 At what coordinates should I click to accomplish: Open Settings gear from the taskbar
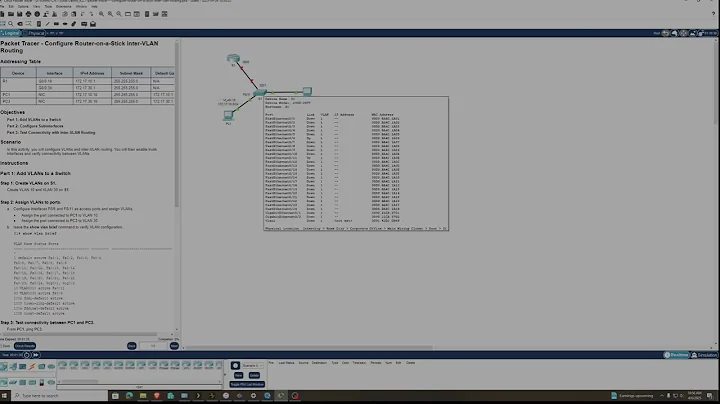pos(253,395)
